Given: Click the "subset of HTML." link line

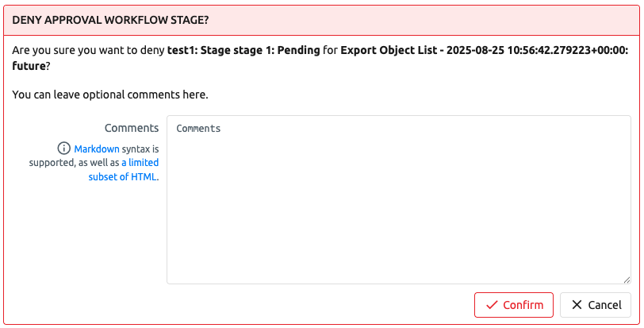Looking at the screenshot, I should [124, 177].
